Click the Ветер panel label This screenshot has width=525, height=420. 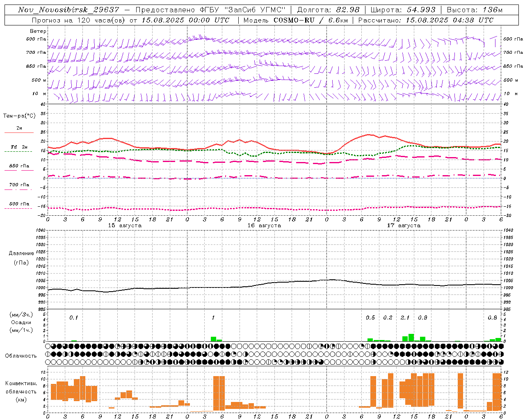tap(38, 31)
